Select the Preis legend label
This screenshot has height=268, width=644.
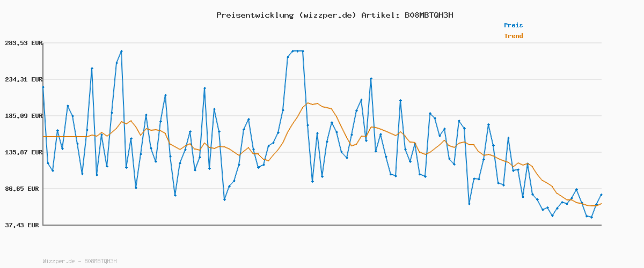513,25
